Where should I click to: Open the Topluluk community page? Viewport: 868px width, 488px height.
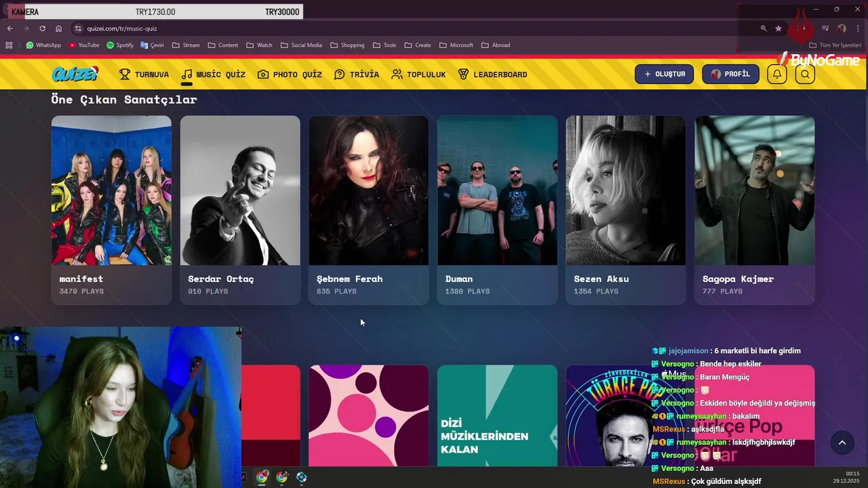point(418,75)
